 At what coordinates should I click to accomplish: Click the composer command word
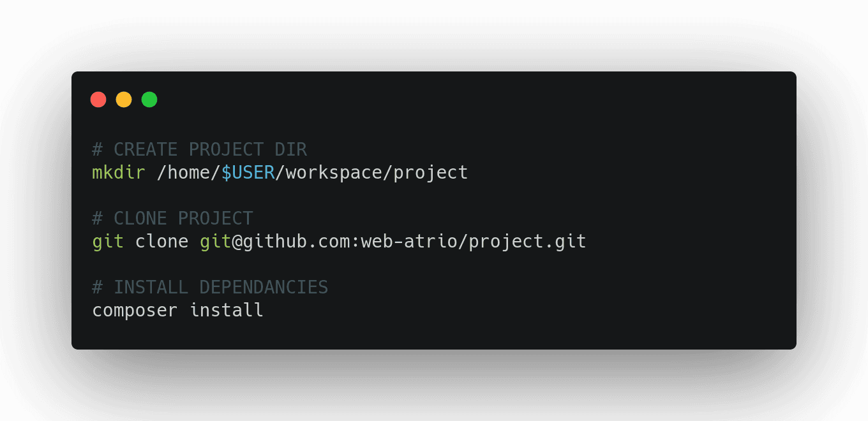coord(135,311)
